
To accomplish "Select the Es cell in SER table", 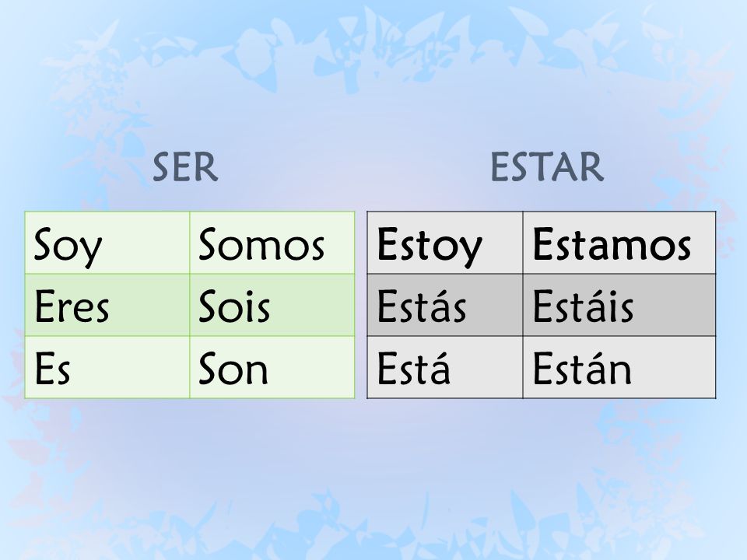I will click(107, 367).
